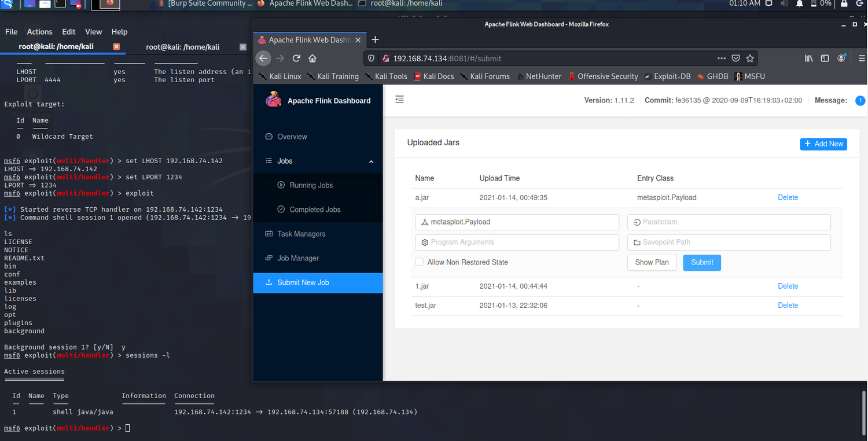Click the Program Arguments field
This screenshot has width=868, height=441.
pyautogui.click(x=517, y=242)
